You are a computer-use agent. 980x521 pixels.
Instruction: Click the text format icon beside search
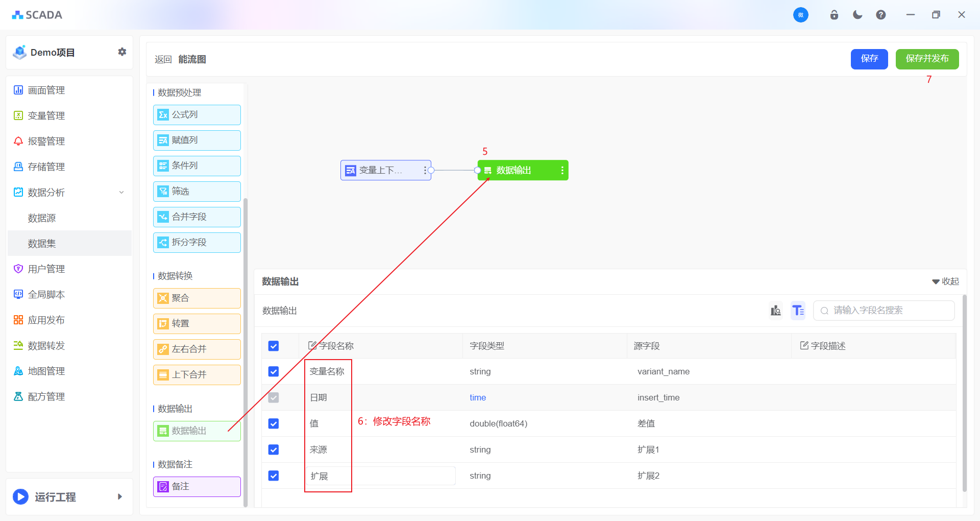click(798, 311)
